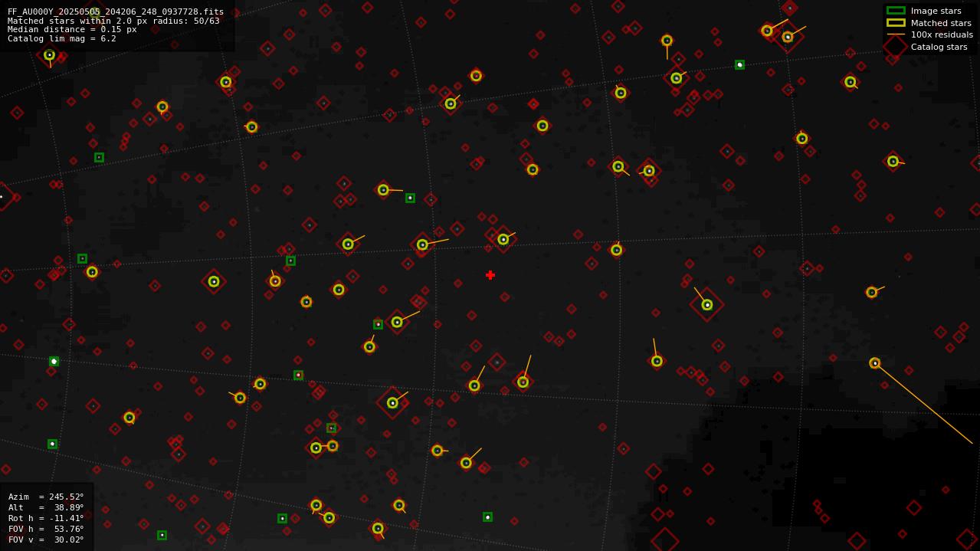This screenshot has width=980, height=551.
Task: Click the 'Catalog lim mag = 6.2' line
Action: (x=62, y=39)
